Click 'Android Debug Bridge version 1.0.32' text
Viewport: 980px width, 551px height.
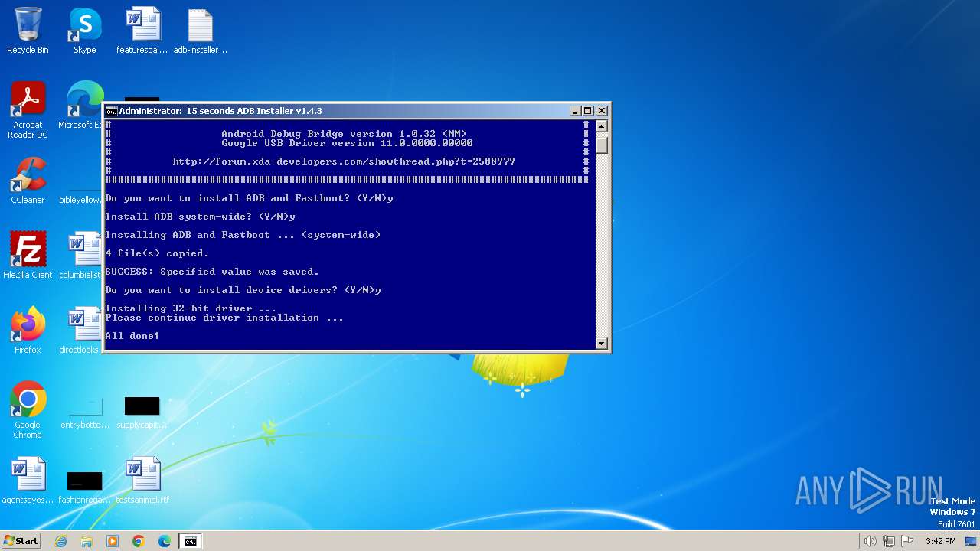(x=344, y=134)
